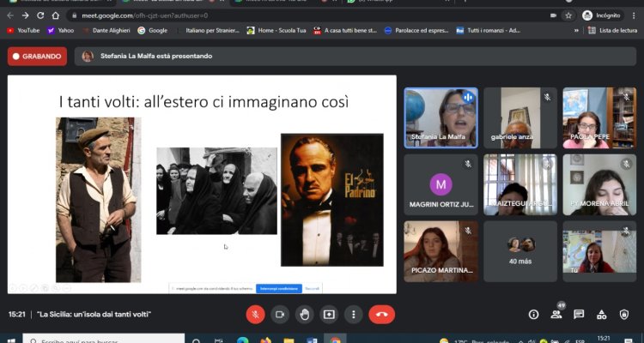Click the GRABANDO recording indicator
Screen dimensions: 644x343
pyautogui.click(x=38, y=57)
